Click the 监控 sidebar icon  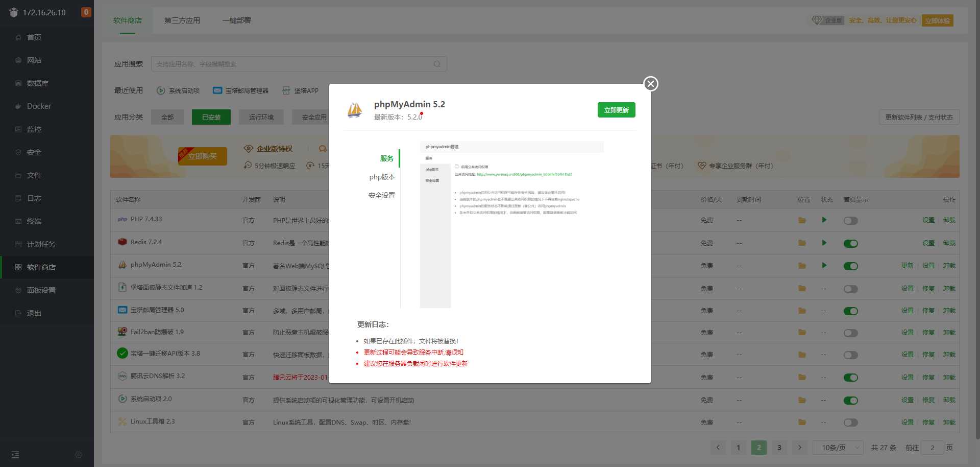tap(18, 129)
